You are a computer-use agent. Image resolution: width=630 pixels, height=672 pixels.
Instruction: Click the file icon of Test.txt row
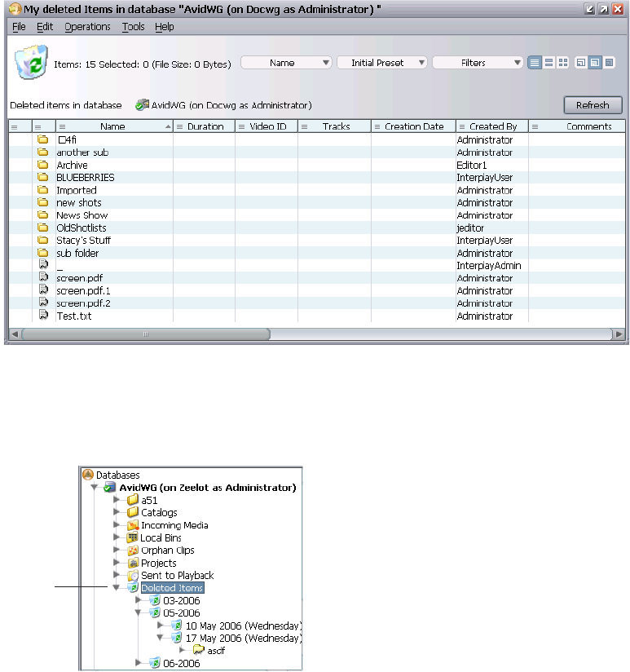tap(43, 315)
